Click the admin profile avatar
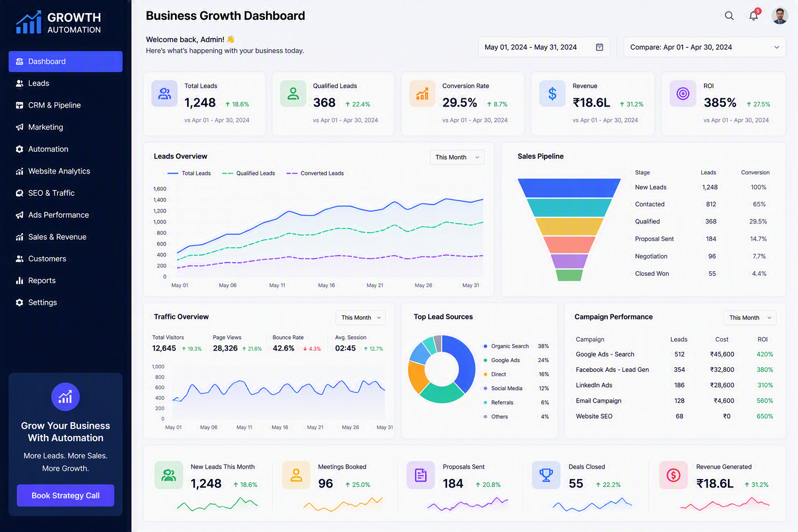Viewport: 798px width, 532px height. [780, 16]
